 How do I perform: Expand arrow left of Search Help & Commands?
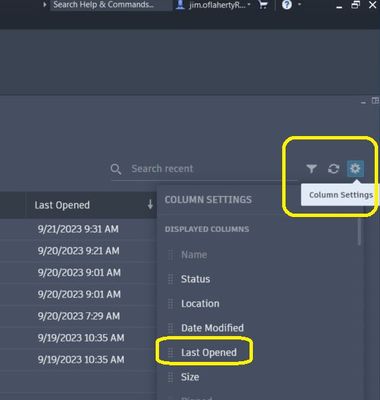[x=44, y=5]
